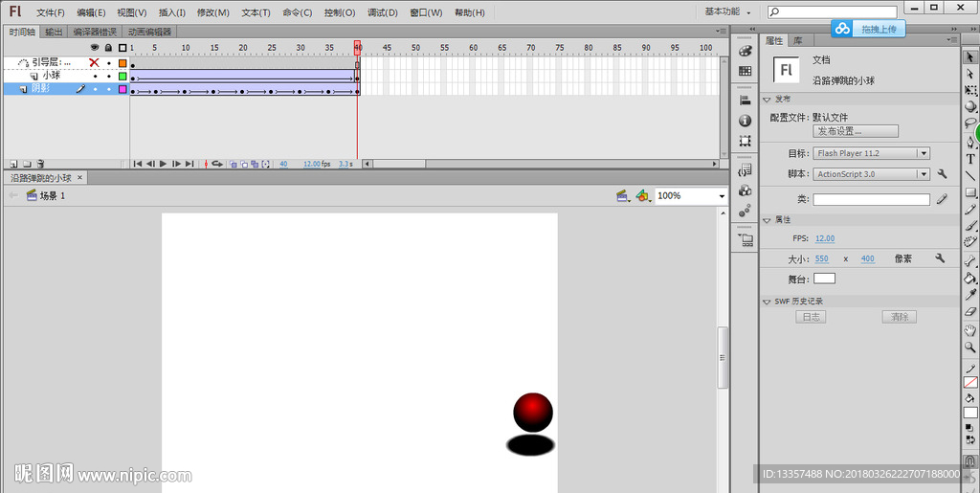
Task: Open the 控制(O) menu
Action: tap(340, 12)
